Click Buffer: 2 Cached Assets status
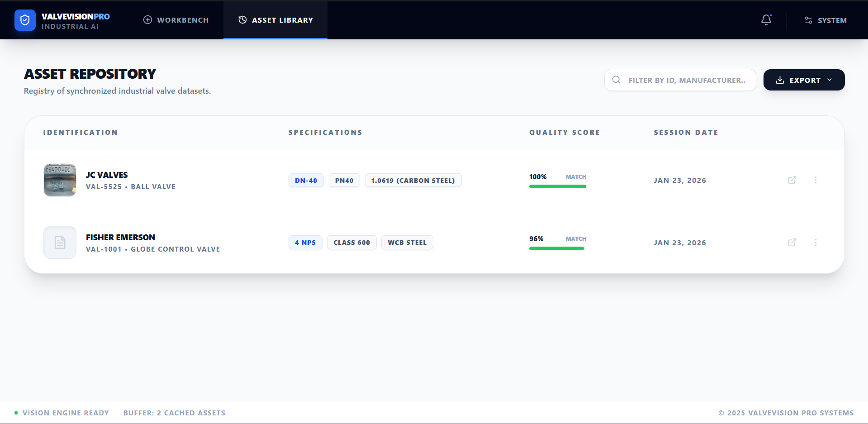This screenshot has height=424, width=868. pos(174,413)
